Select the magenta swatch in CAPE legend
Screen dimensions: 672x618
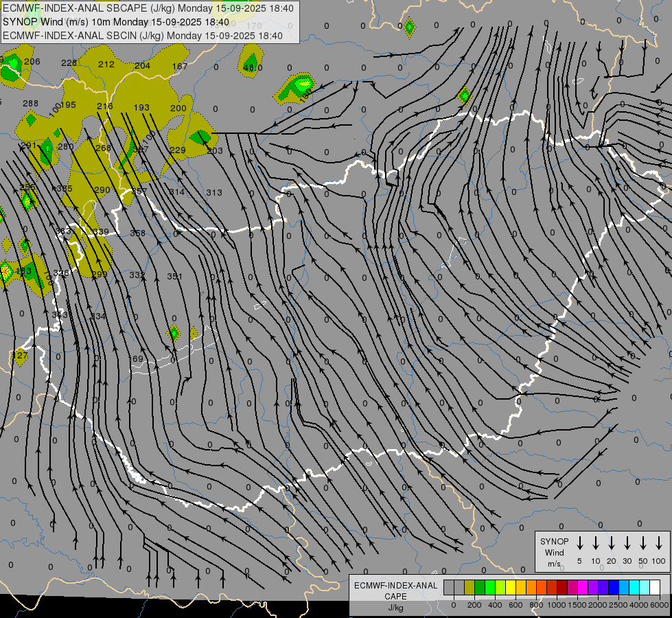coord(583,587)
